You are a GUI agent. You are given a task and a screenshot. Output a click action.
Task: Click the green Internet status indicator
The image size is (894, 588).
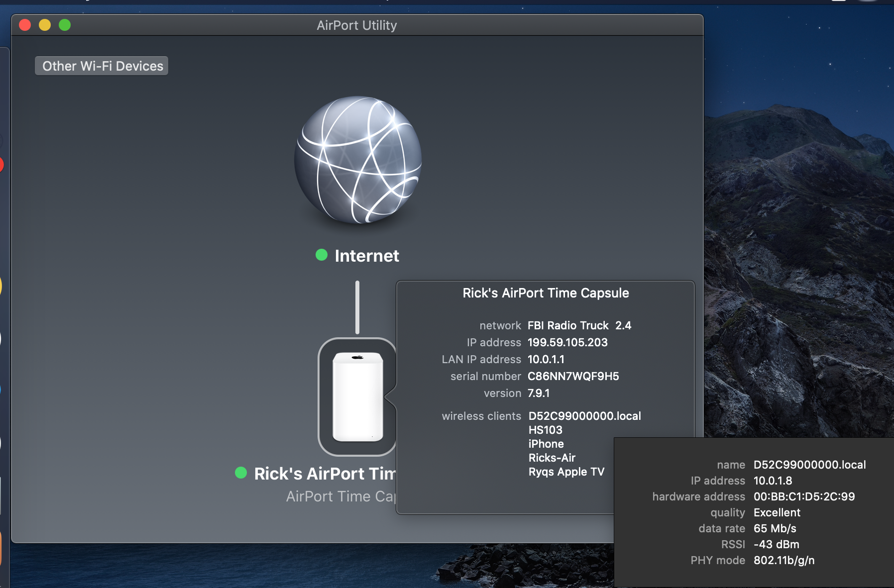point(322,255)
